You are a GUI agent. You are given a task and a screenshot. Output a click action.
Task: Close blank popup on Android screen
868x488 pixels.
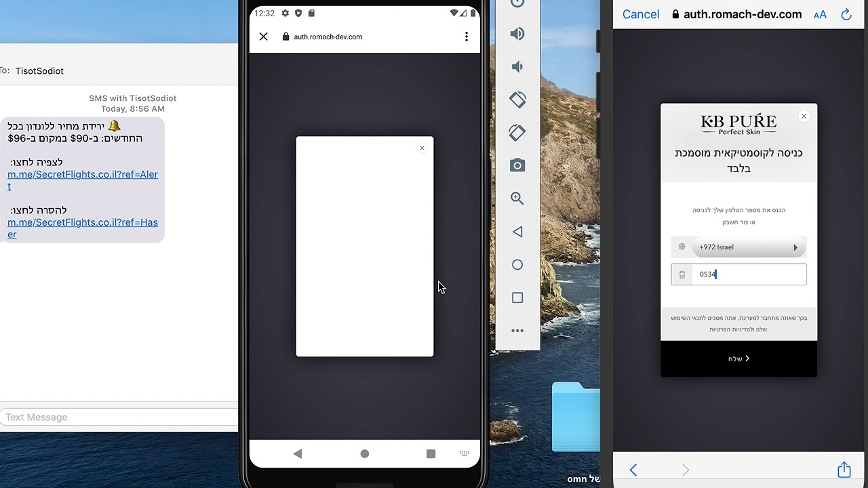[422, 148]
